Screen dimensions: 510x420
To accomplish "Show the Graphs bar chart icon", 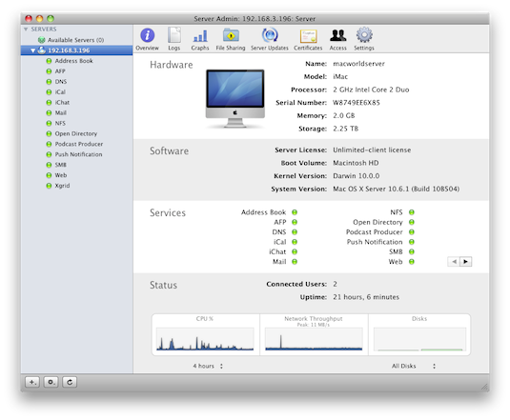I will pyautogui.click(x=200, y=36).
